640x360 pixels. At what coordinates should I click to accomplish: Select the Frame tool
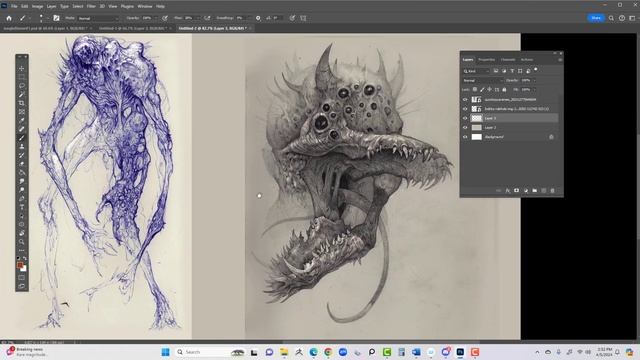(22, 112)
